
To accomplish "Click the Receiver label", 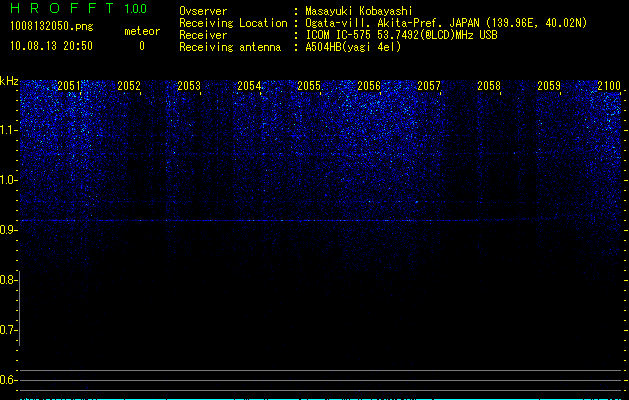I will pos(203,35).
